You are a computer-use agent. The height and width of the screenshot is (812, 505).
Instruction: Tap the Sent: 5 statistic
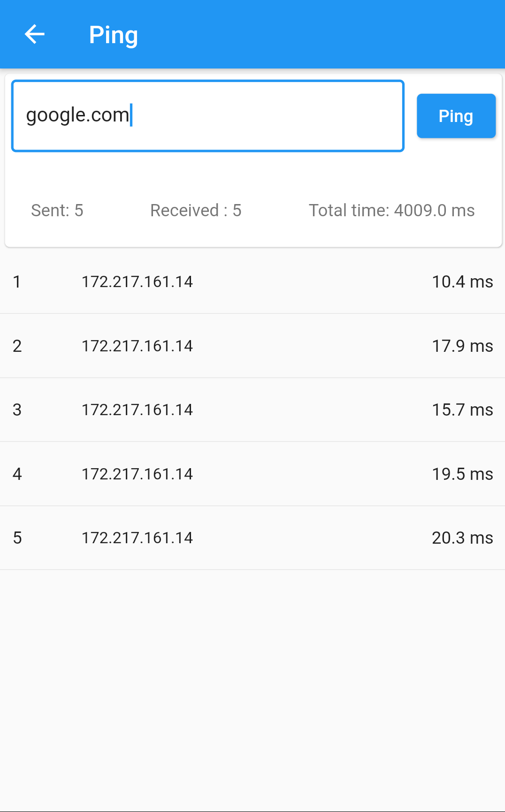(57, 211)
